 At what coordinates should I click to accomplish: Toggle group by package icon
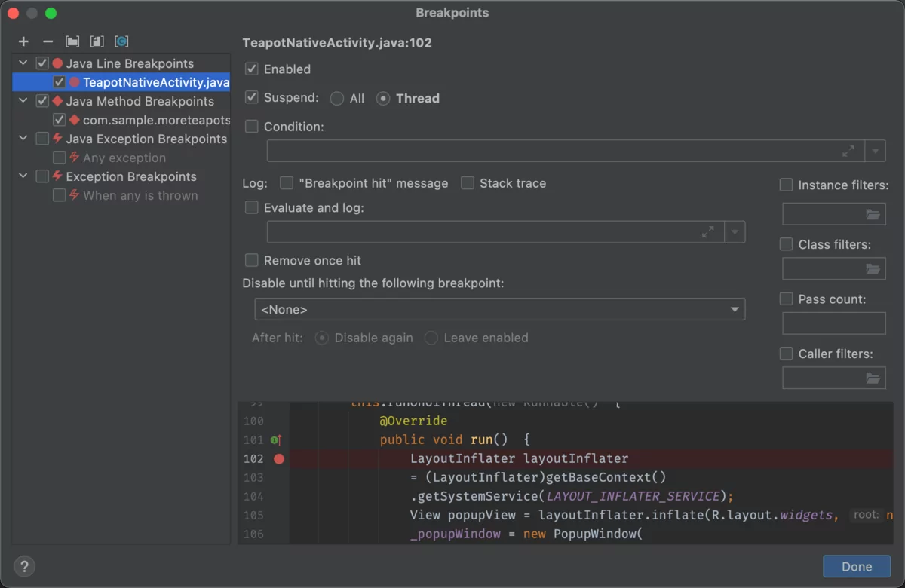pos(72,41)
